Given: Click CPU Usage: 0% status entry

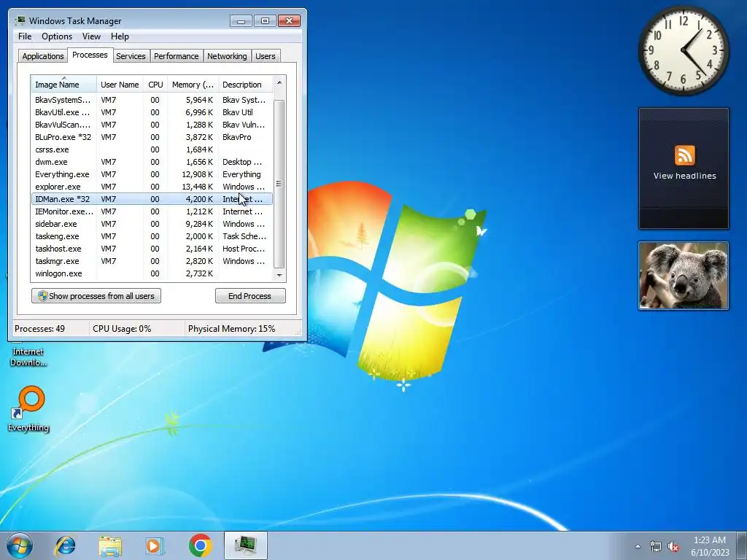Looking at the screenshot, I should [x=122, y=329].
